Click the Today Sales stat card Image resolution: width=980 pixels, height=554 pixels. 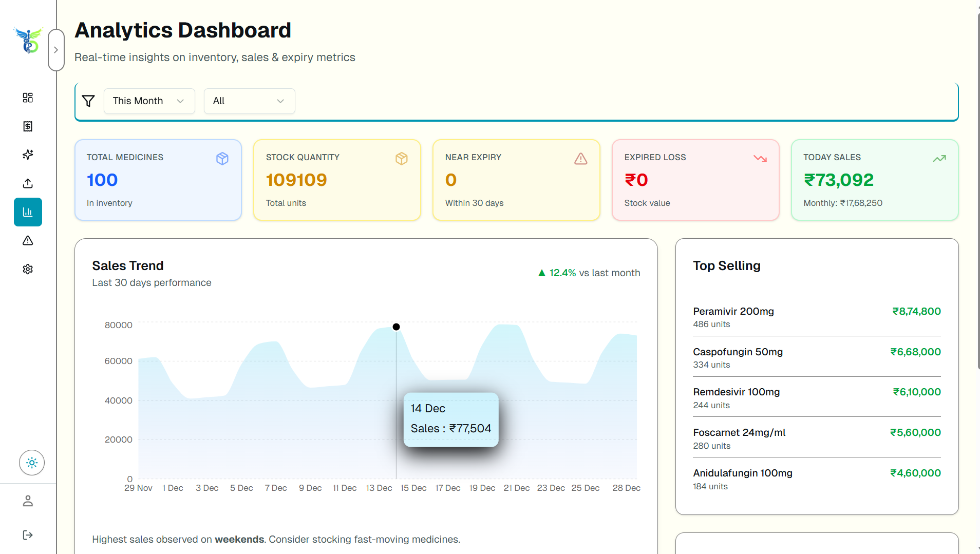tap(874, 180)
